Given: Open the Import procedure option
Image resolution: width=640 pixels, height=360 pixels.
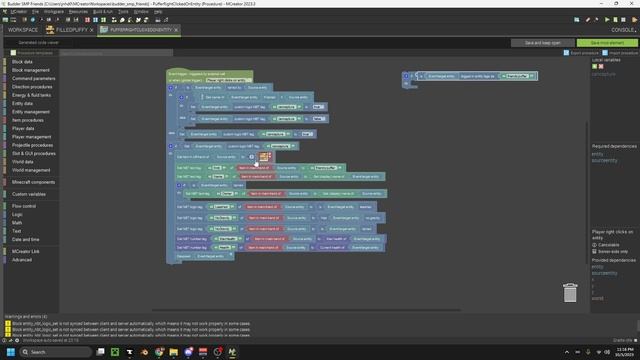Looking at the screenshot, I should tap(620, 53).
